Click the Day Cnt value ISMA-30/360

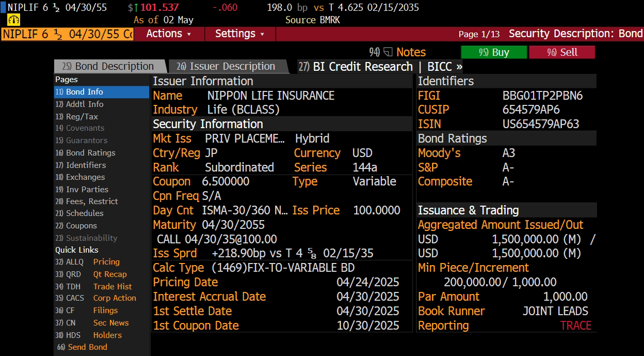point(245,210)
